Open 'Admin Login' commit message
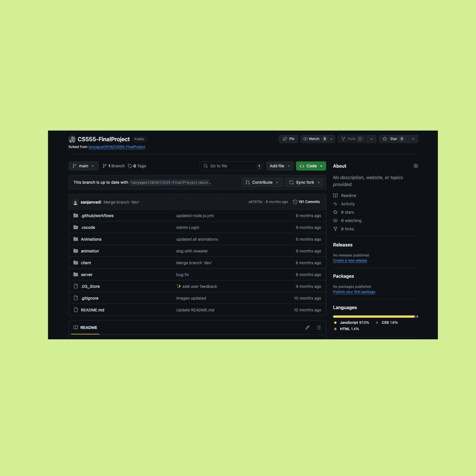Viewport: 476px width, 476px height. click(x=187, y=228)
